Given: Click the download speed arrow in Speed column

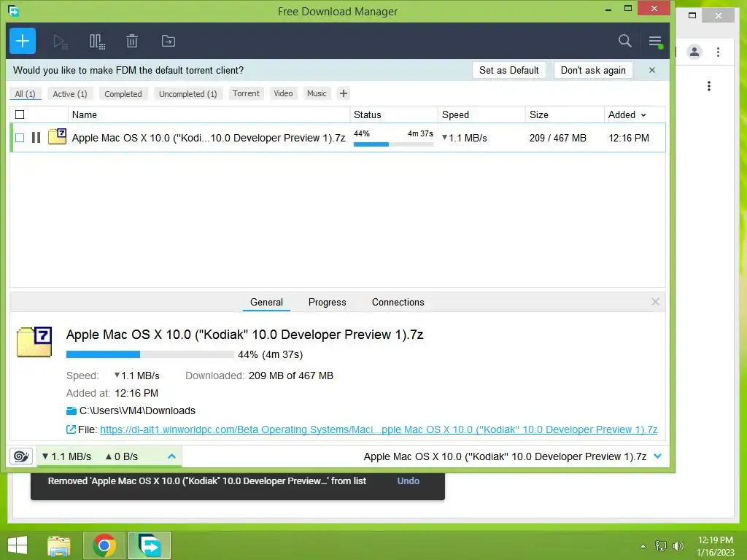Looking at the screenshot, I should click(444, 138).
